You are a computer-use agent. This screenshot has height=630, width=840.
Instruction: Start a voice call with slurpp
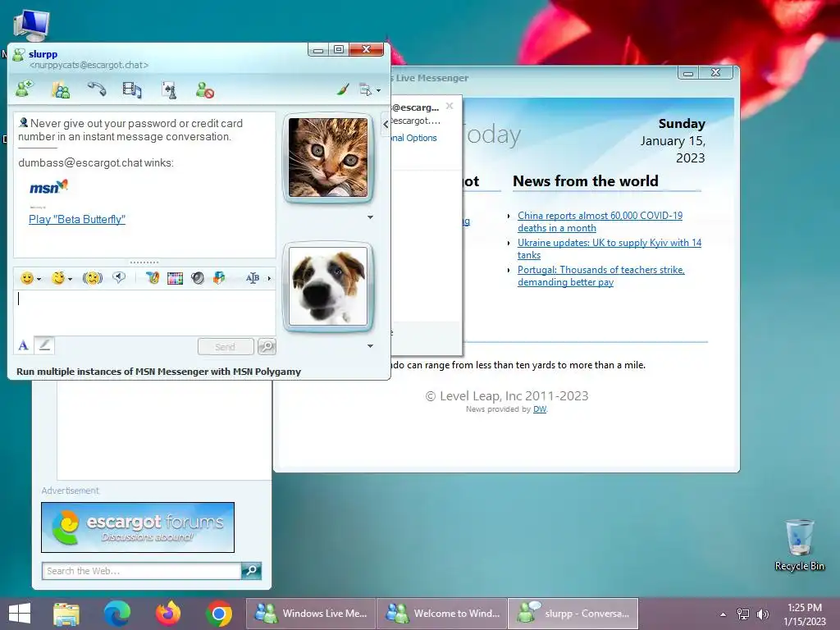point(97,89)
